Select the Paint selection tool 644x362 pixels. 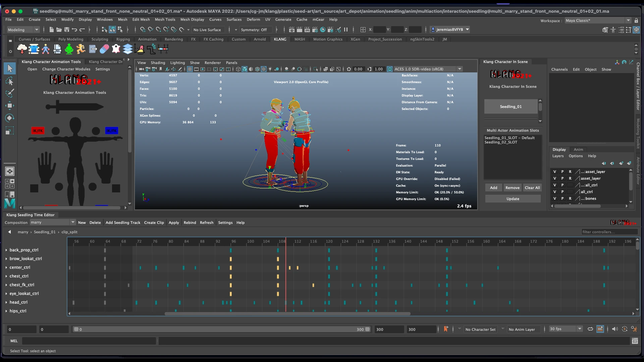pyautogui.click(x=9, y=93)
